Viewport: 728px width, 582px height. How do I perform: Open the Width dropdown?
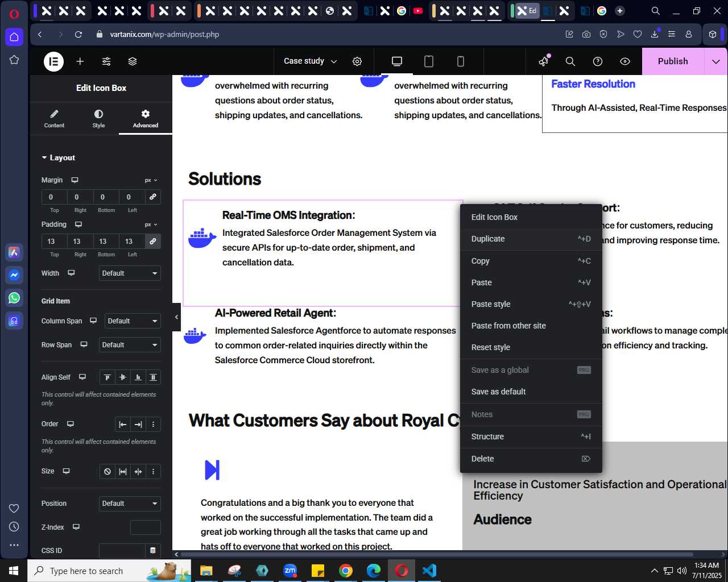130,273
